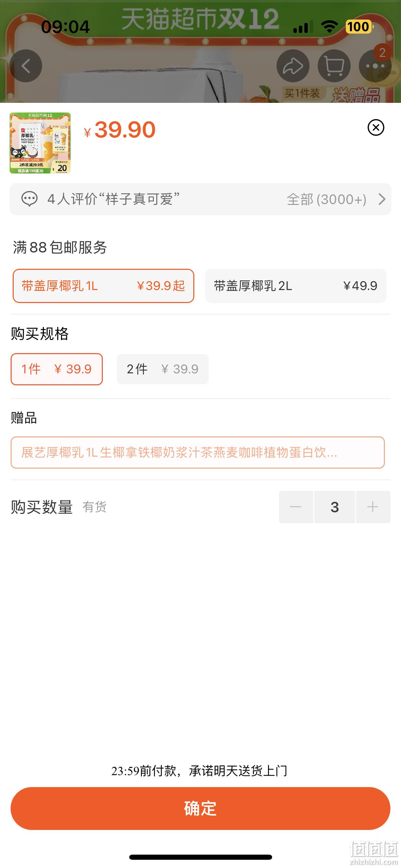Image resolution: width=401 pixels, height=868 pixels.
Task: Open the three-dot more menu
Action: click(x=375, y=66)
